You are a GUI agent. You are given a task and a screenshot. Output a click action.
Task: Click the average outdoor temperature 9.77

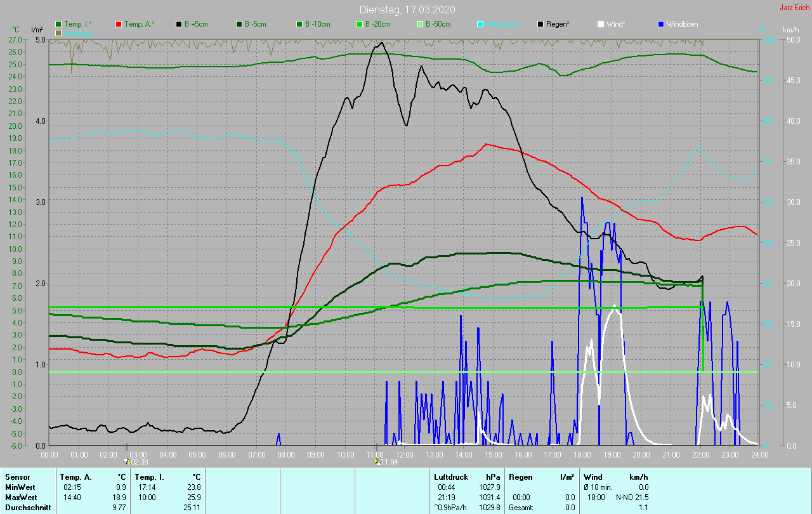pyautogui.click(x=119, y=508)
